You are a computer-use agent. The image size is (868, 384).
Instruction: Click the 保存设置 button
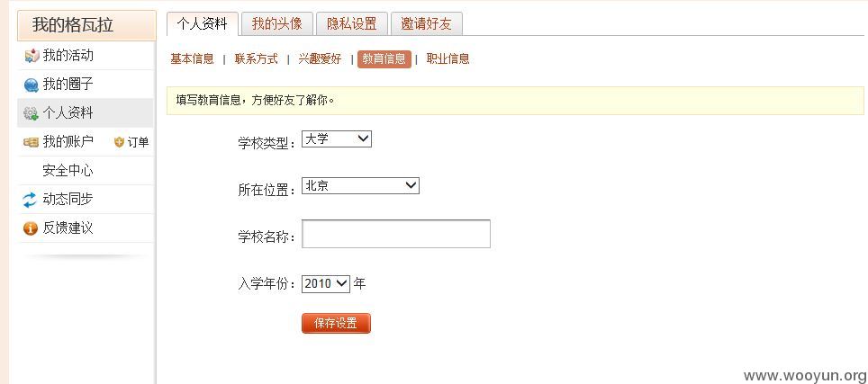pos(336,324)
